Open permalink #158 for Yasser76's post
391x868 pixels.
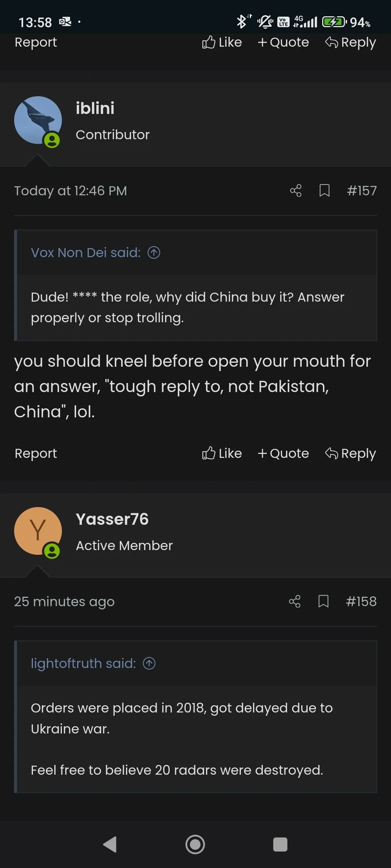click(361, 601)
